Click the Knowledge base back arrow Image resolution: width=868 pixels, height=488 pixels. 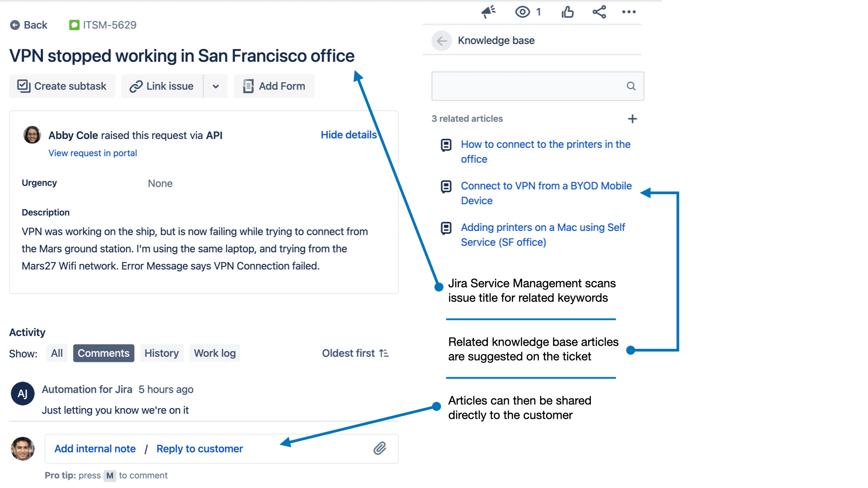441,41
